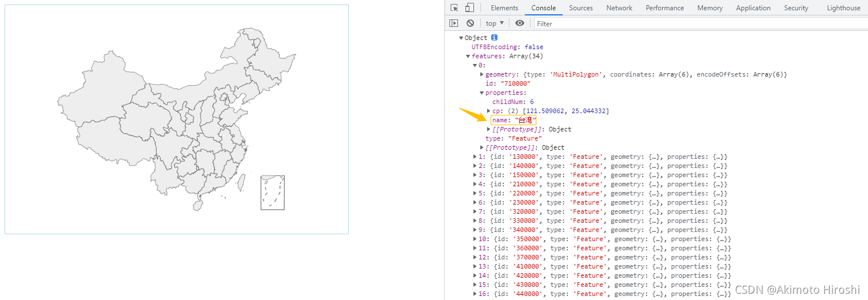Open the Performance tab
Viewport: 868px width, 300px height.
click(x=664, y=8)
